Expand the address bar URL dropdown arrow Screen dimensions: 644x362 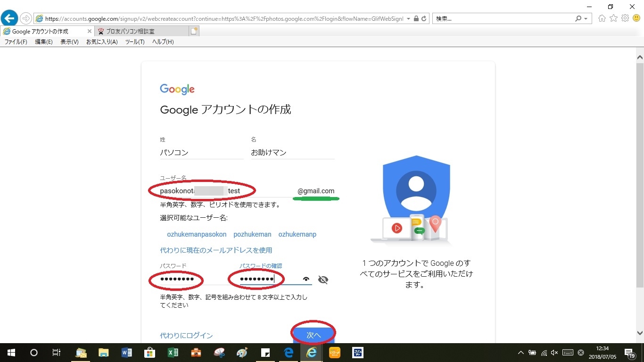pyautogui.click(x=408, y=19)
